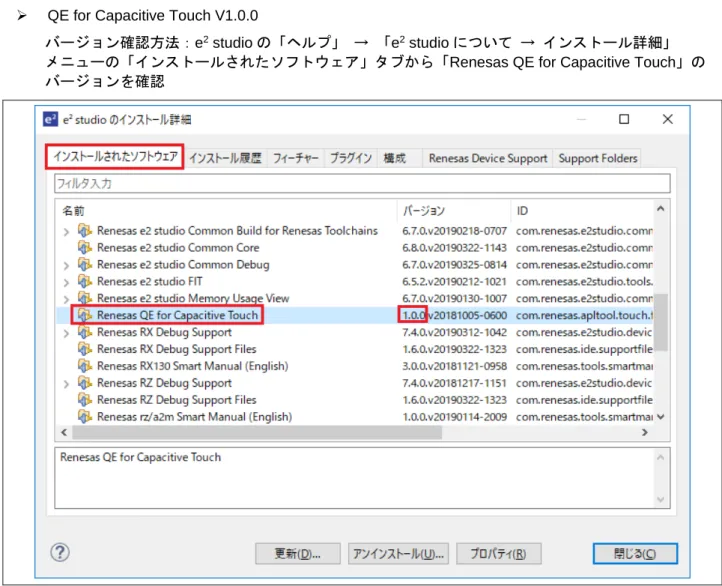The image size is (722, 586).
Task: Expand Renesas e2 studio Common Debug node
Action: click(66, 266)
